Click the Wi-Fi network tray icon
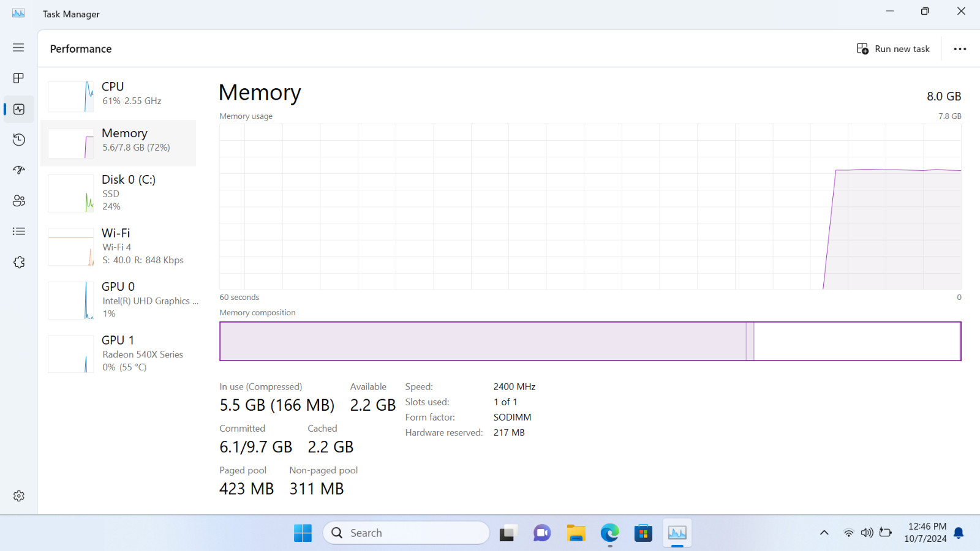 (848, 533)
